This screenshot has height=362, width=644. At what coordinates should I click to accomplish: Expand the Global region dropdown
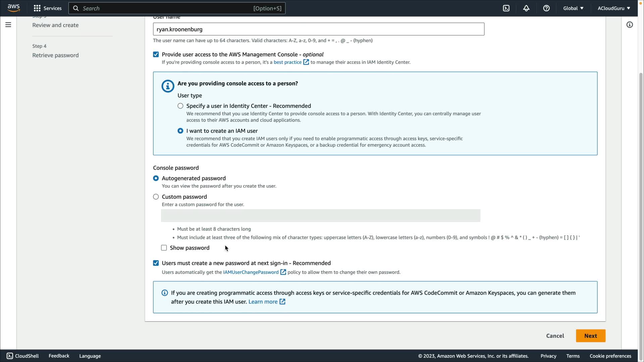[x=573, y=8]
